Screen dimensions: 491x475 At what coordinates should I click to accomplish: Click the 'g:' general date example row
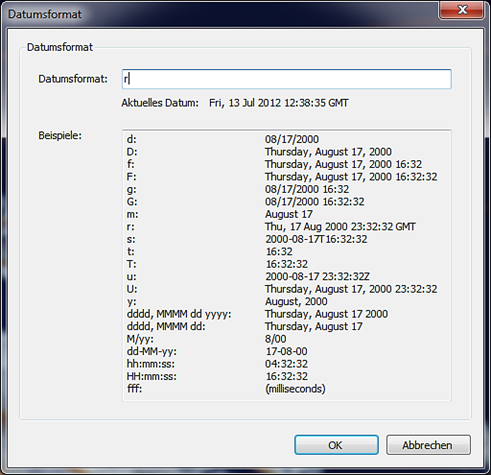pos(238,189)
